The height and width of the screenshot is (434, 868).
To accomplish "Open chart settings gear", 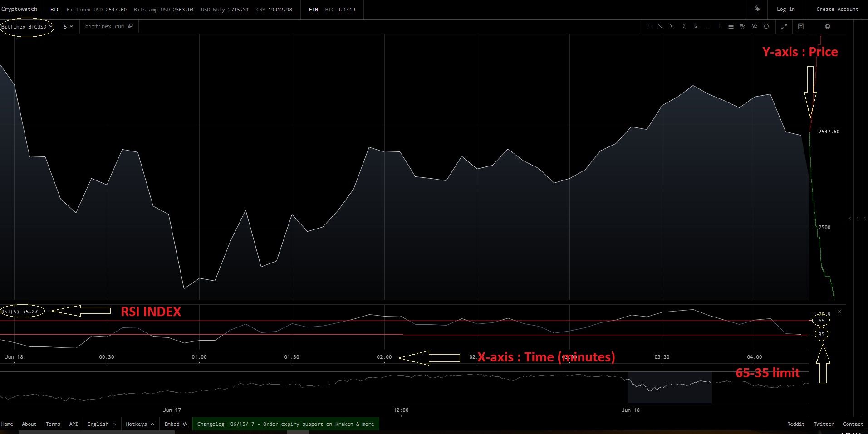I will pyautogui.click(x=828, y=26).
